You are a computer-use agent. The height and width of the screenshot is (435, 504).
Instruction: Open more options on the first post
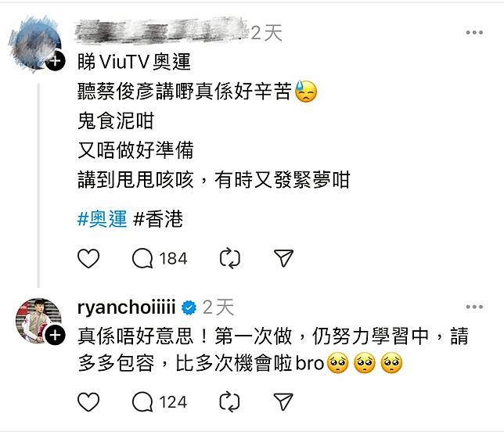click(474, 32)
